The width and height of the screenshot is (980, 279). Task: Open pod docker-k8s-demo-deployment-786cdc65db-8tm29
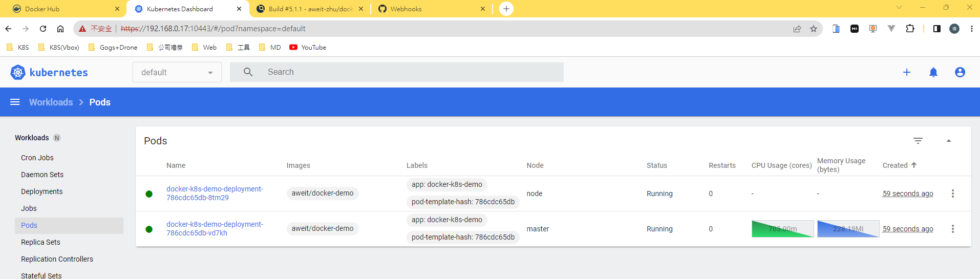pos(215,193)
